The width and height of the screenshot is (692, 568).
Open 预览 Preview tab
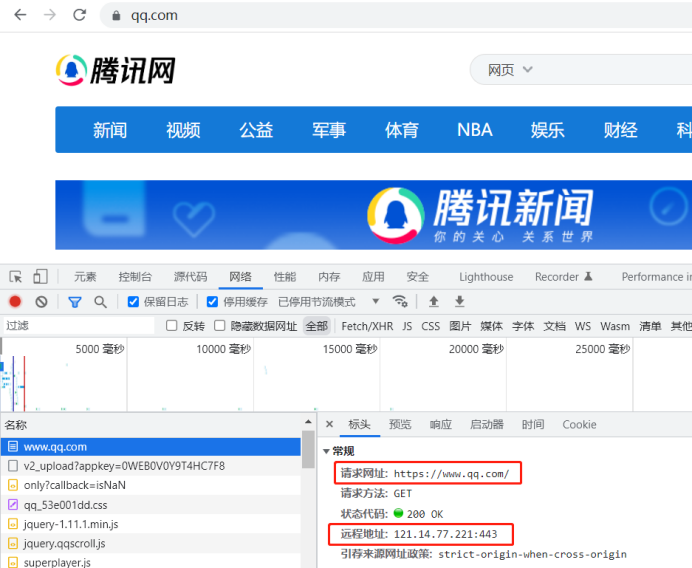click(400, 424)
